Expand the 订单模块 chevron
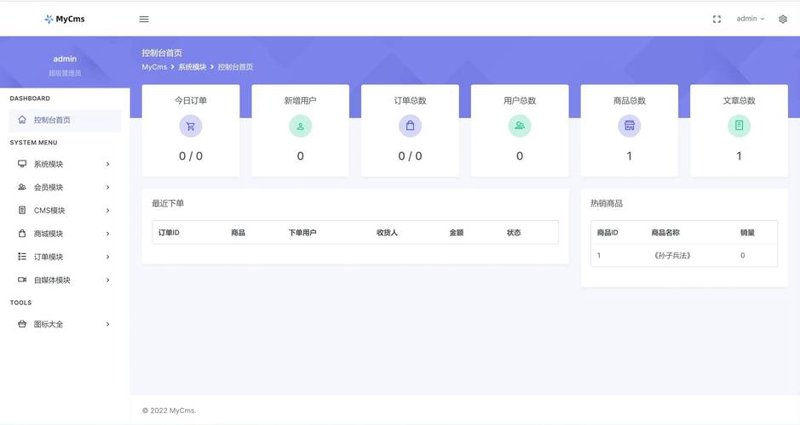 tap(108, 257)
